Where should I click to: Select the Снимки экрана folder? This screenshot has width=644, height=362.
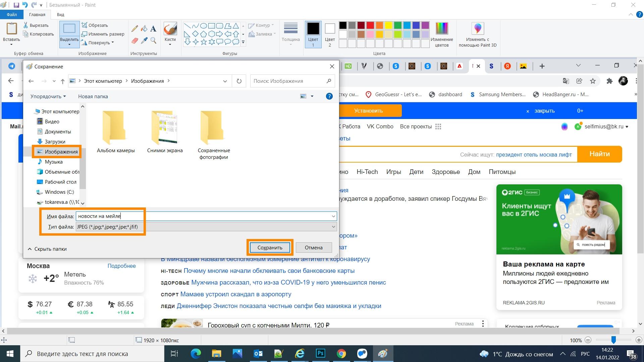[165, 132]
